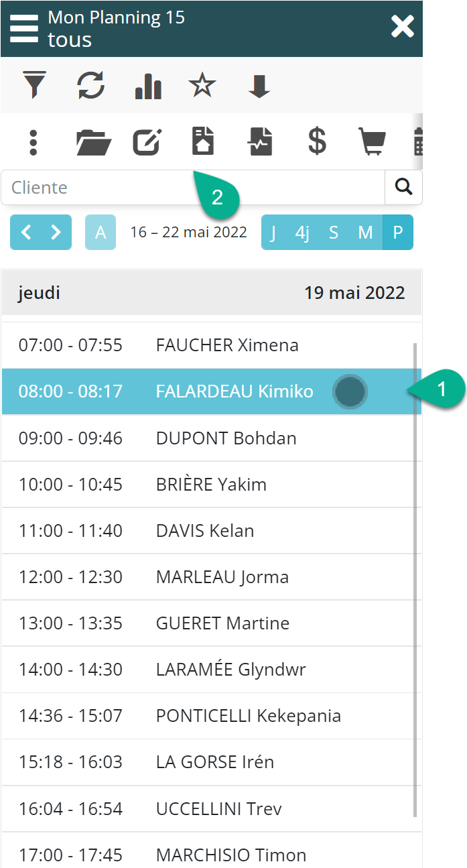Go to next week with right chevron

56,233
